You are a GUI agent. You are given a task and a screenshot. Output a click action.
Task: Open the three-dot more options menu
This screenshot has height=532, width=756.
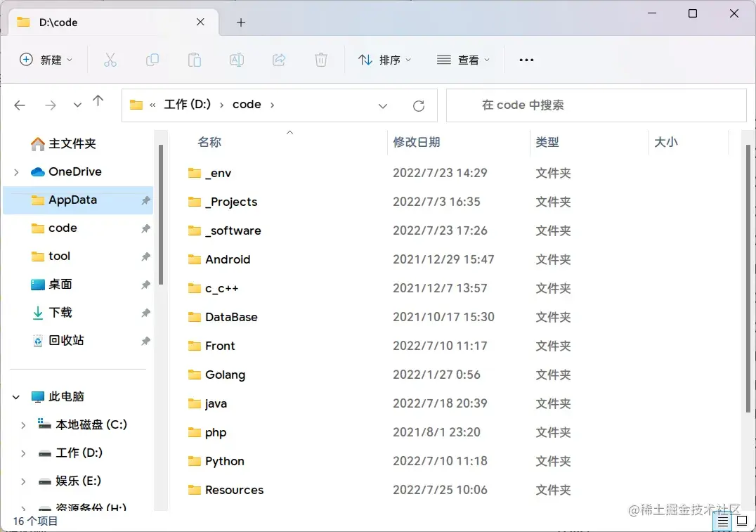click(526, 60)
